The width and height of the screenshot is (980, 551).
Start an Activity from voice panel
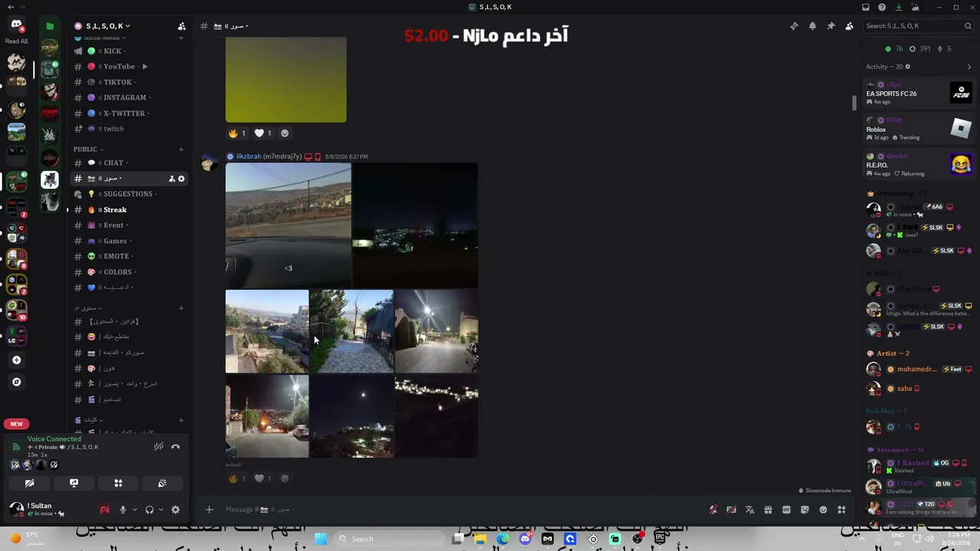click(x=118, y=483)
